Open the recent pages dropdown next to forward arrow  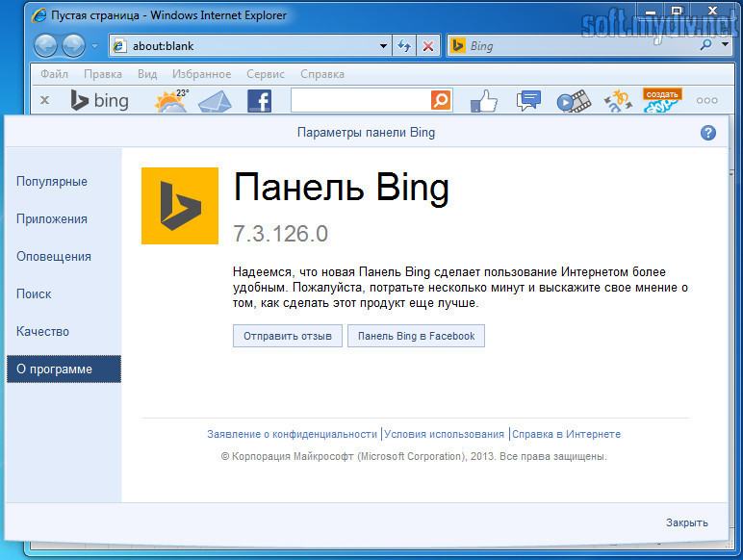click(x=94, y=46)
